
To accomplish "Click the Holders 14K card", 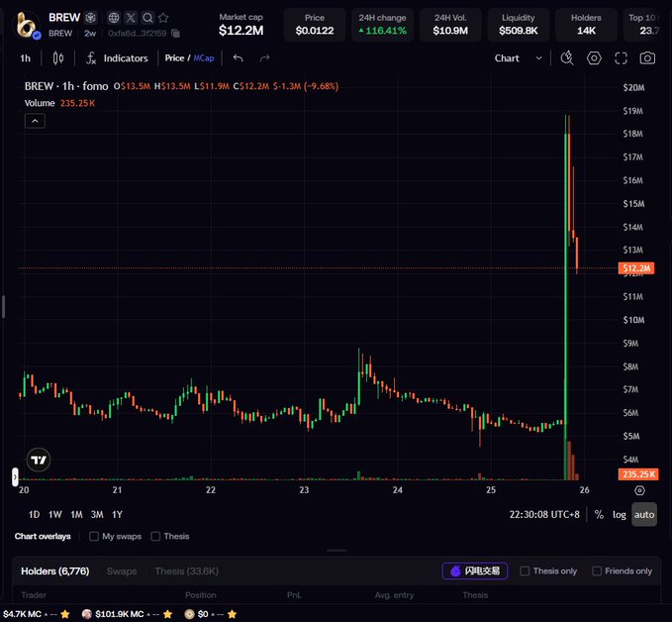I will pyautogui.click(x=586, y=25).
